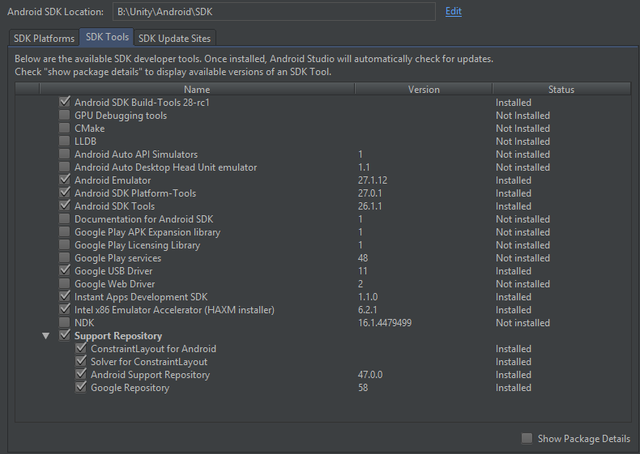The image size is (640, 454).
Task: Toggle the Android SDK Tools checkbox
Action: tap(64, 206)
